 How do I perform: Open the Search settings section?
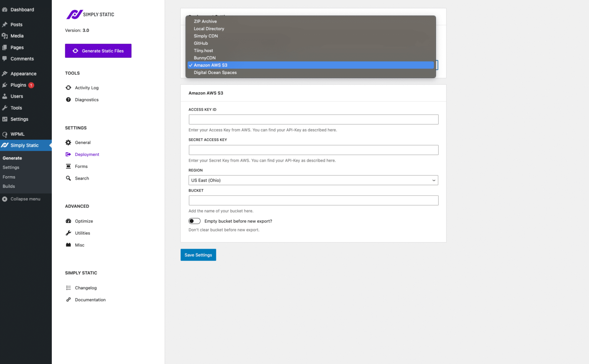tap(82, 178)
